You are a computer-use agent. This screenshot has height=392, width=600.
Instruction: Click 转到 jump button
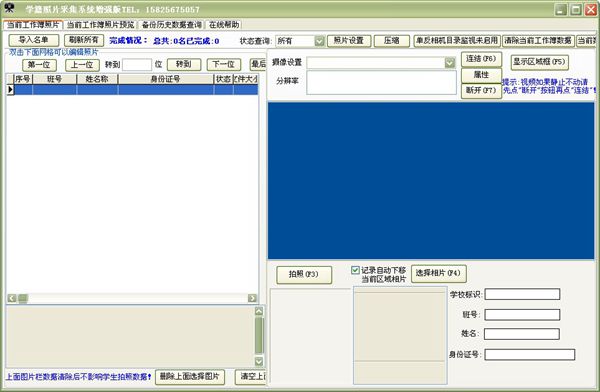(x=184, y=64)
